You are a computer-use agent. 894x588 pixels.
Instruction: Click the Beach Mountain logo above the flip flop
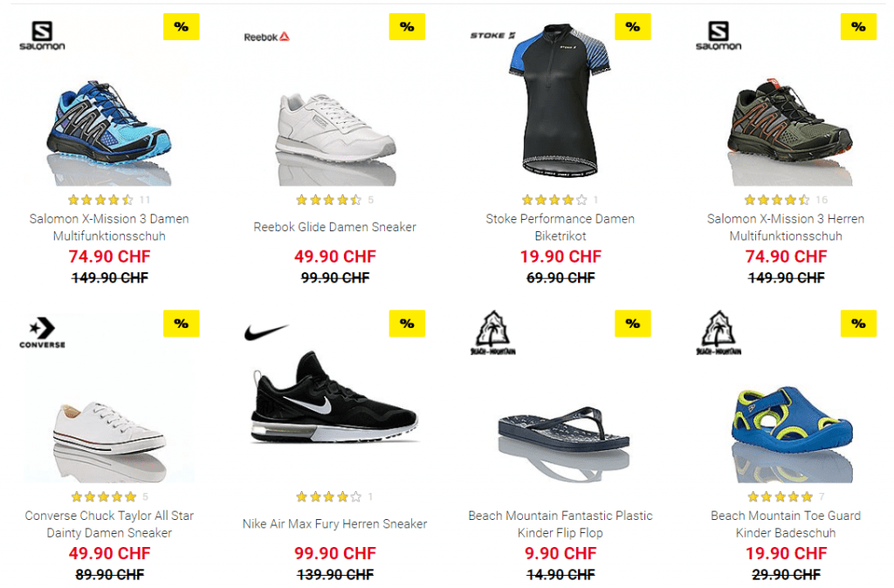[x=492, y=332]
